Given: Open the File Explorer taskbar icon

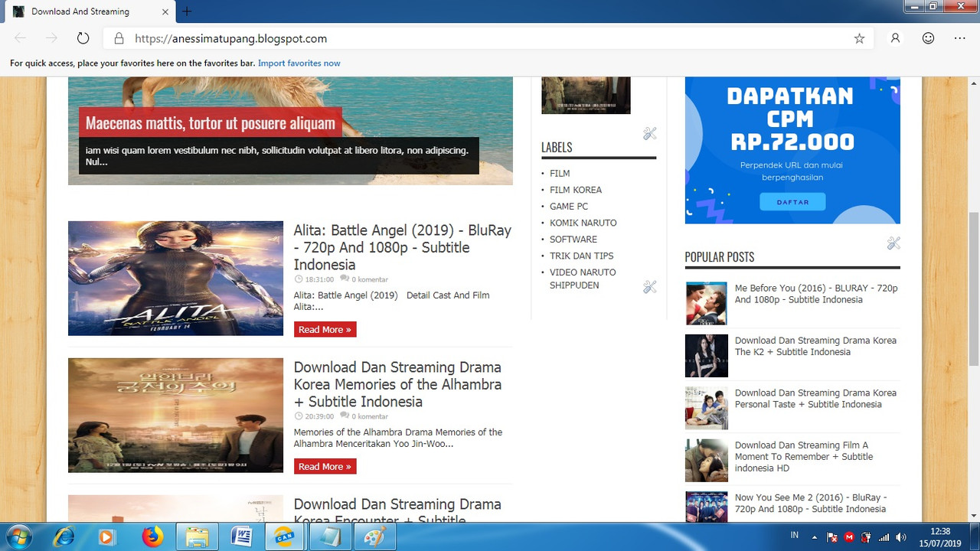Looking at the screenshot, I should [x=197, y=537].
